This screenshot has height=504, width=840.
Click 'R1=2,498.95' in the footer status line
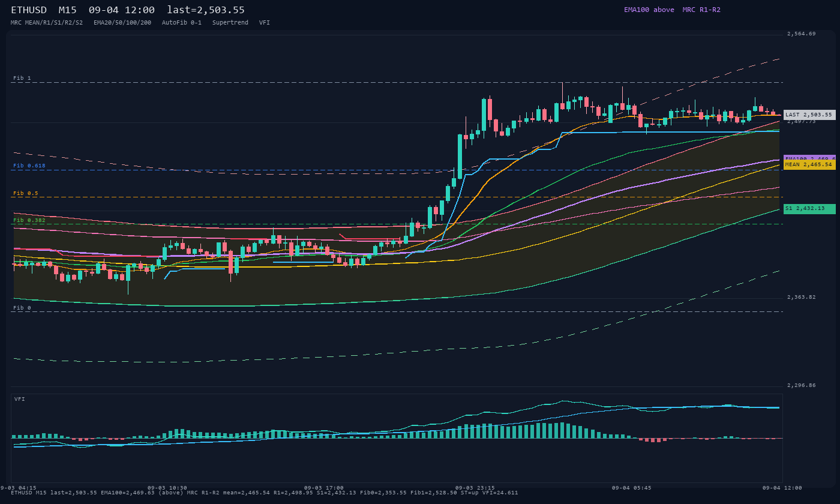pos(293,493)
